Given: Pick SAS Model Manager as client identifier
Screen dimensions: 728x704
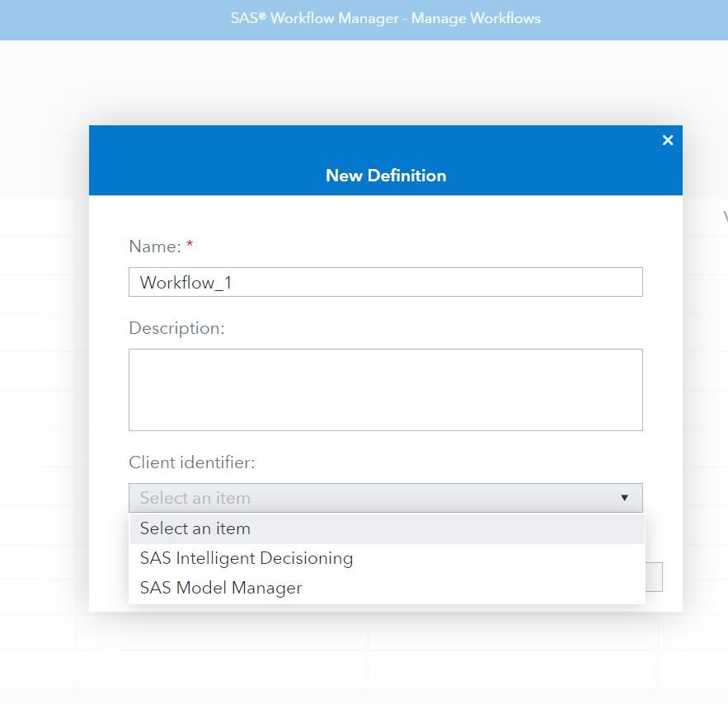Looking at the screenshot, I should [x=387, y=588].
